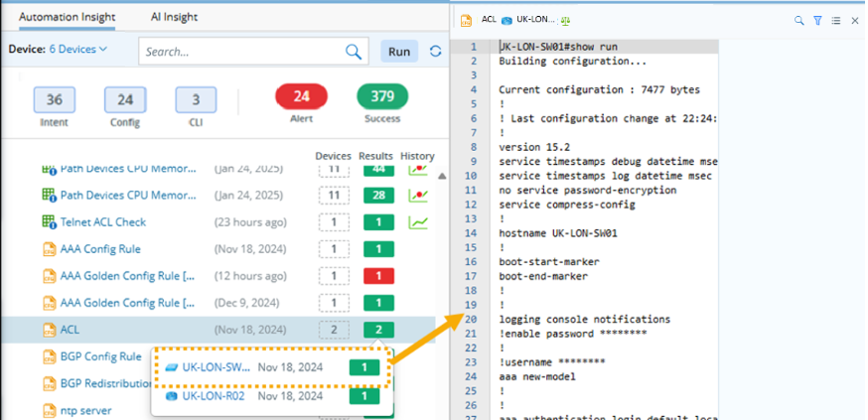Click the line 'logging console notifications'
The height and width of the screenshot is (420, 868).
click(585, 320)
